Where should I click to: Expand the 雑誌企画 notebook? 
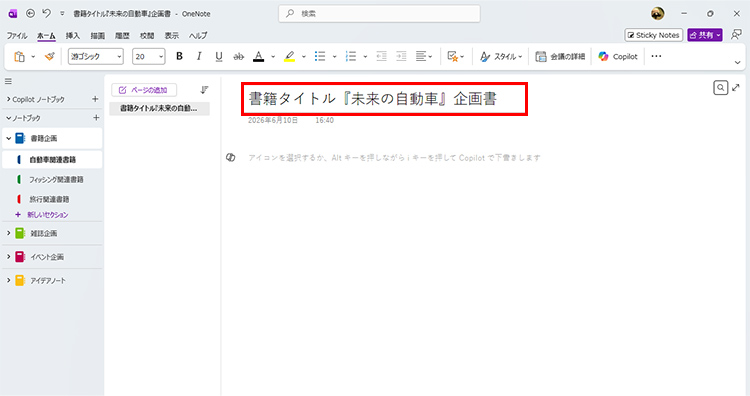8,233
